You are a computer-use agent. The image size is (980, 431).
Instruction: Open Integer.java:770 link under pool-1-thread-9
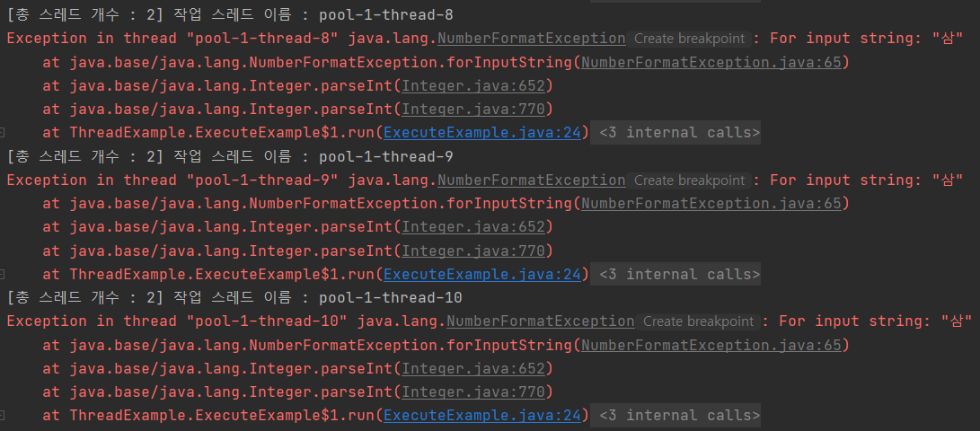pos(473,251)
